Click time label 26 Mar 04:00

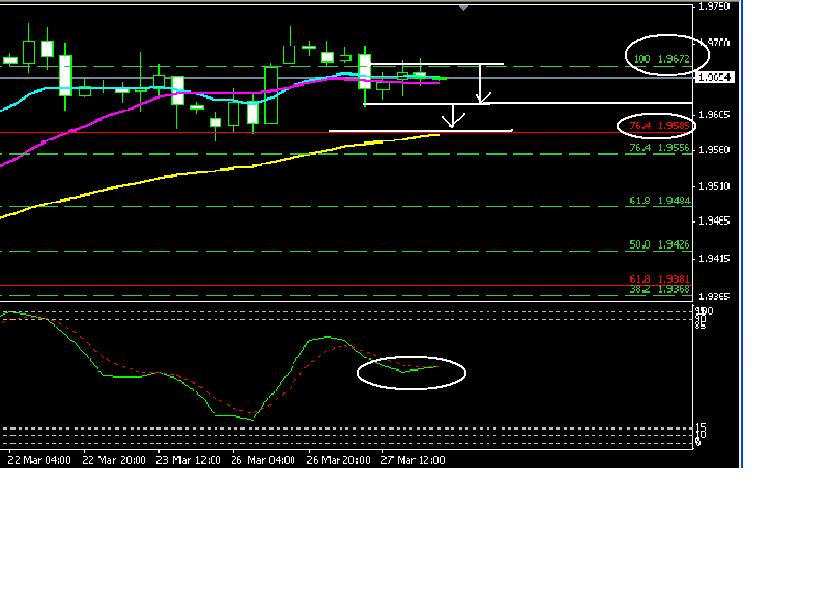263,460
